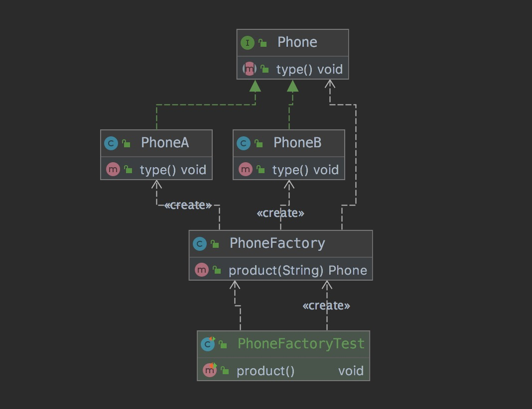Click the interface icon beside Phone
532x409 pixels.
[248, 43]
